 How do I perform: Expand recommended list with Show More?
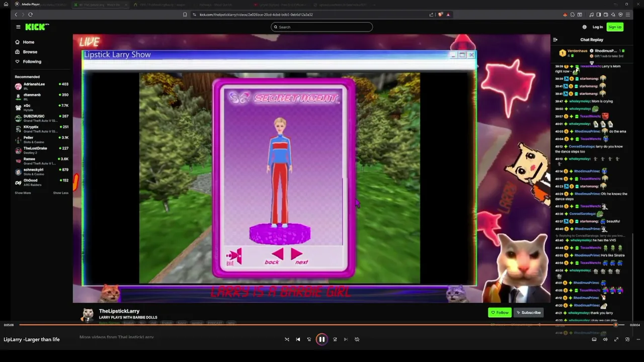pos(23,193)
